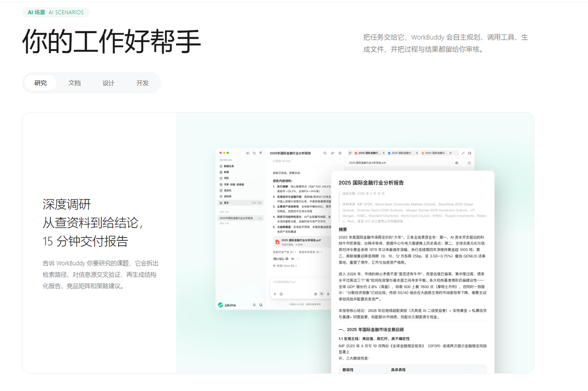Click the AI 场景 AI SCENARIOS badge
588x391 pixels.
coord(56,12)
